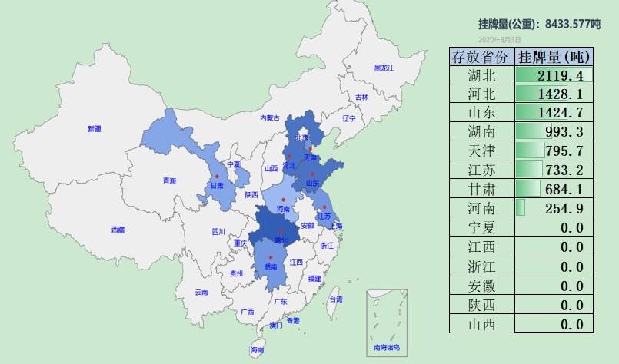This screenshot has width=619, height=364.
Task: Open the 南海诸岛 inset map
Action: [387, 323]
